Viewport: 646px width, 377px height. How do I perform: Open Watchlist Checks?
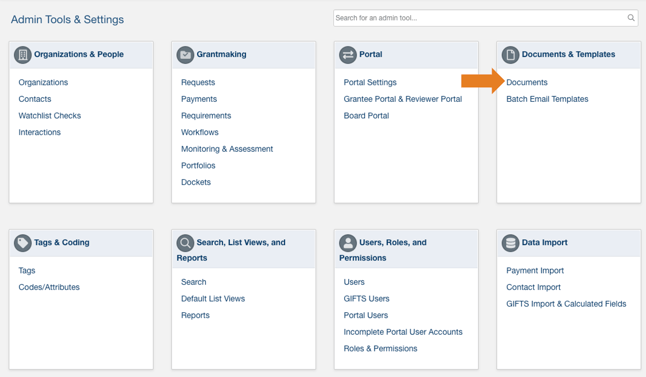pyautogui.click(x=50, y=116)
